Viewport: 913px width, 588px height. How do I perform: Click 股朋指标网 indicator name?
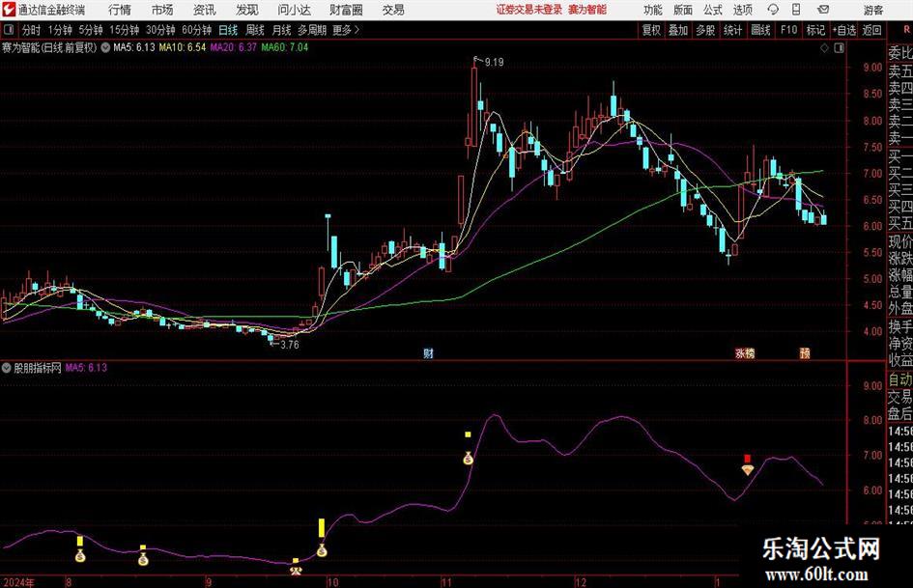[38, 368]
